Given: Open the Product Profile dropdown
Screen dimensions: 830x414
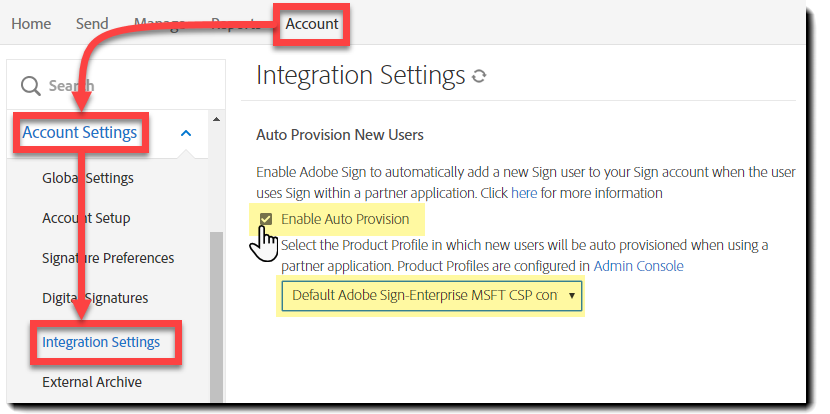Looking at the screenshot, I should point(432,296).
